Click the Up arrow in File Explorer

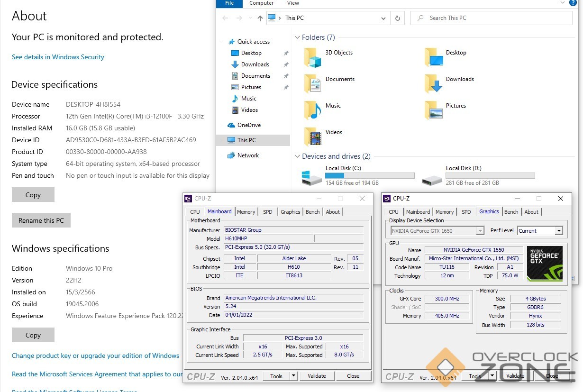[260, 18]
